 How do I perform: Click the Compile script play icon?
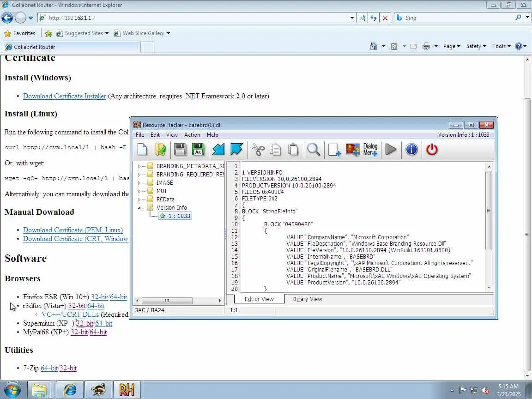pyautogui.click(x=391, y=149)
